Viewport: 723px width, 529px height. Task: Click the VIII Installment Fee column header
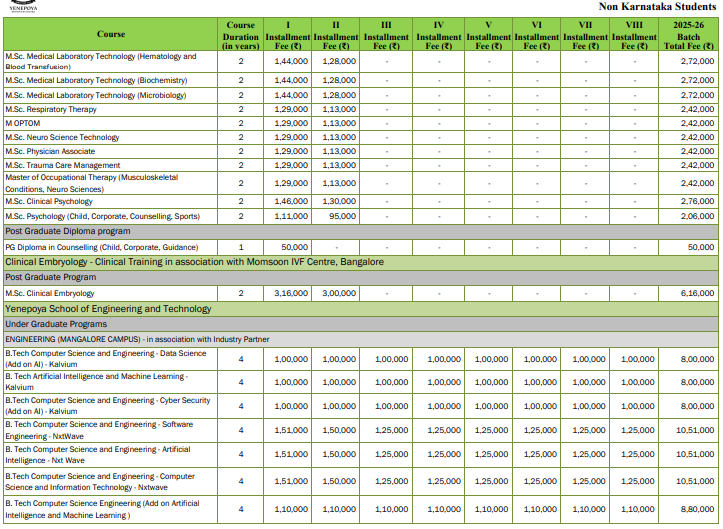634,35
